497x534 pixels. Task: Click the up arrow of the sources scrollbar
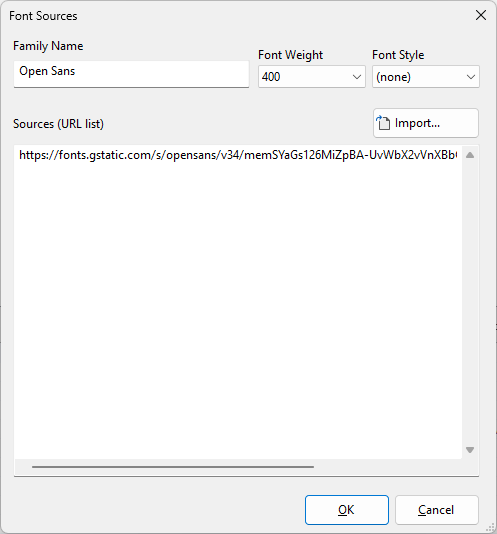pos(470,155)
